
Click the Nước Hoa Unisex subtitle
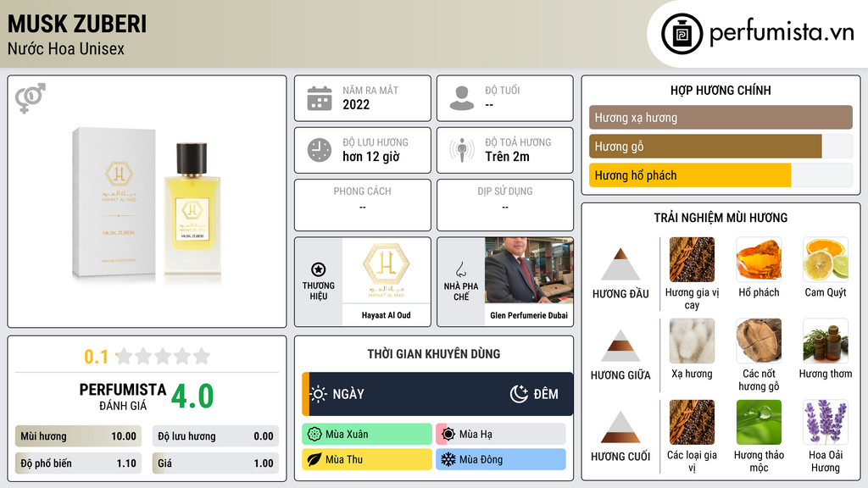click(x=66, y=48)
